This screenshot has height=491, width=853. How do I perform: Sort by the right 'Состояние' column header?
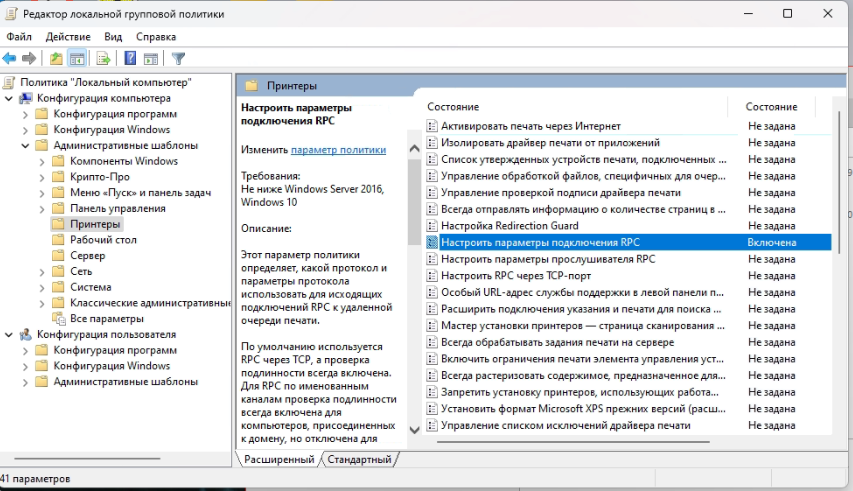(771, 107)
